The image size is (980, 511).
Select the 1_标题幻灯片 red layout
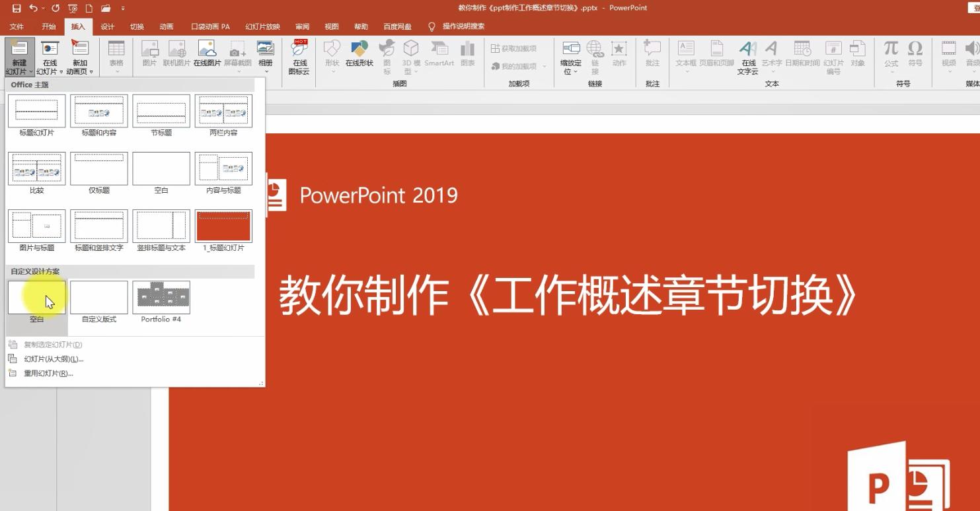coord(223,226)
